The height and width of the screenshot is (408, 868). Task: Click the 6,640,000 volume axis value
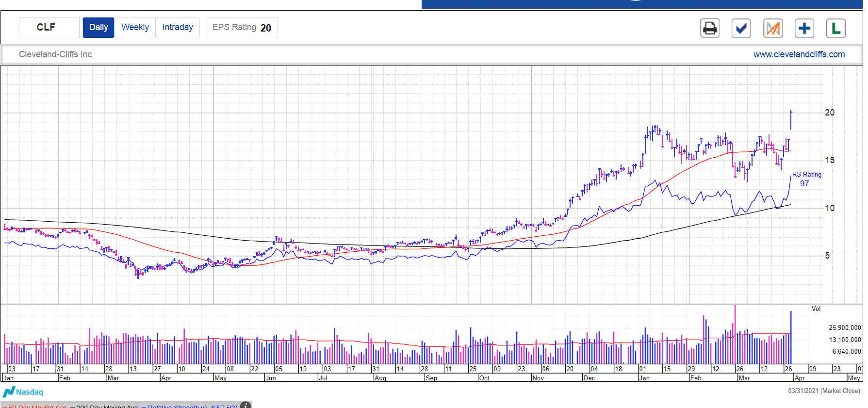click(x=847, y=351)
